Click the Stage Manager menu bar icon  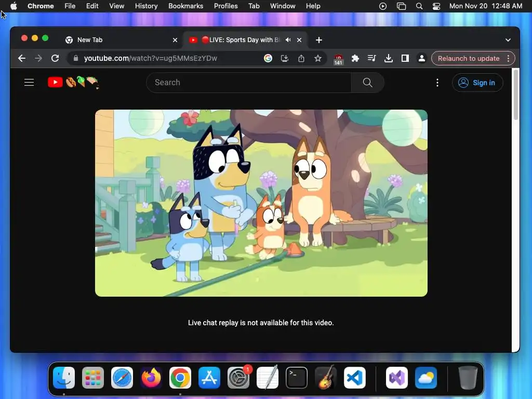[402, 6]
